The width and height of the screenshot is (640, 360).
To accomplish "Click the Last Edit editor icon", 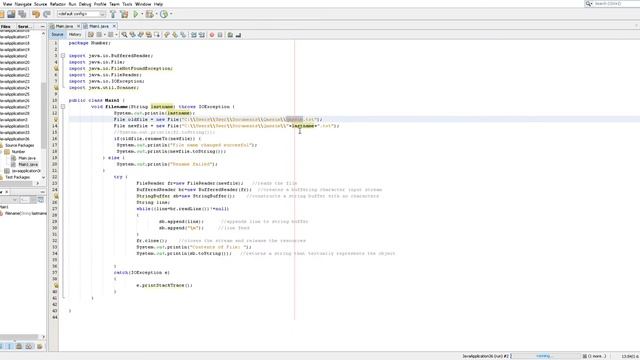I will coord(91,35).
